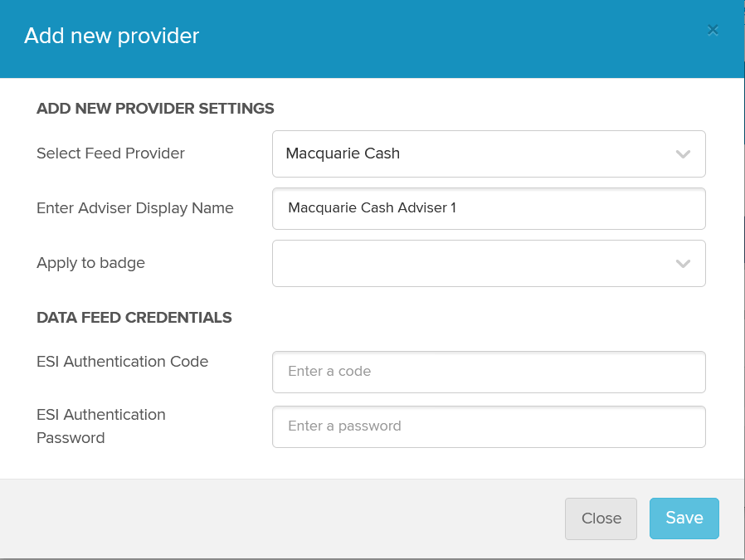Click the DATA FEED CREDENTIALS heading
This screenshot has height=560, width=745.
pos(134,317)
